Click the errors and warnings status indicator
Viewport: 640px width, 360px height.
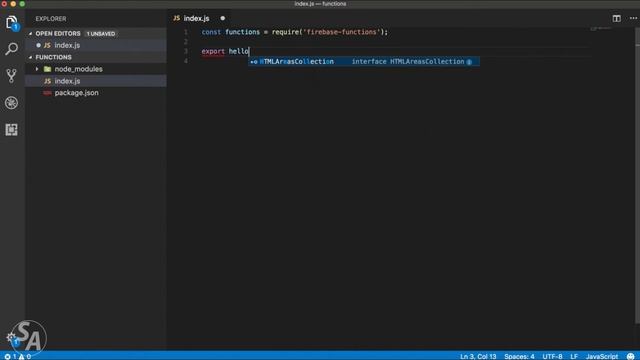coord(18,356)
